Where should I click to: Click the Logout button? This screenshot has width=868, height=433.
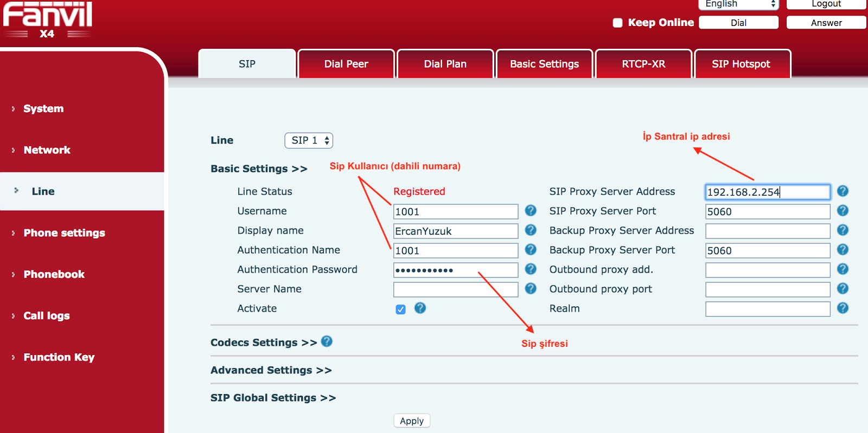click(826, 4)
